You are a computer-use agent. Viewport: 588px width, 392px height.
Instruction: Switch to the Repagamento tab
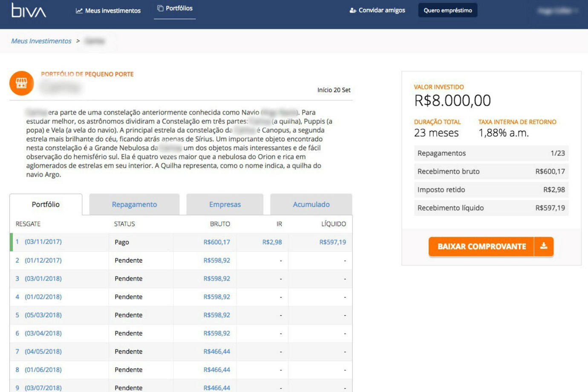tap(134, 204)
